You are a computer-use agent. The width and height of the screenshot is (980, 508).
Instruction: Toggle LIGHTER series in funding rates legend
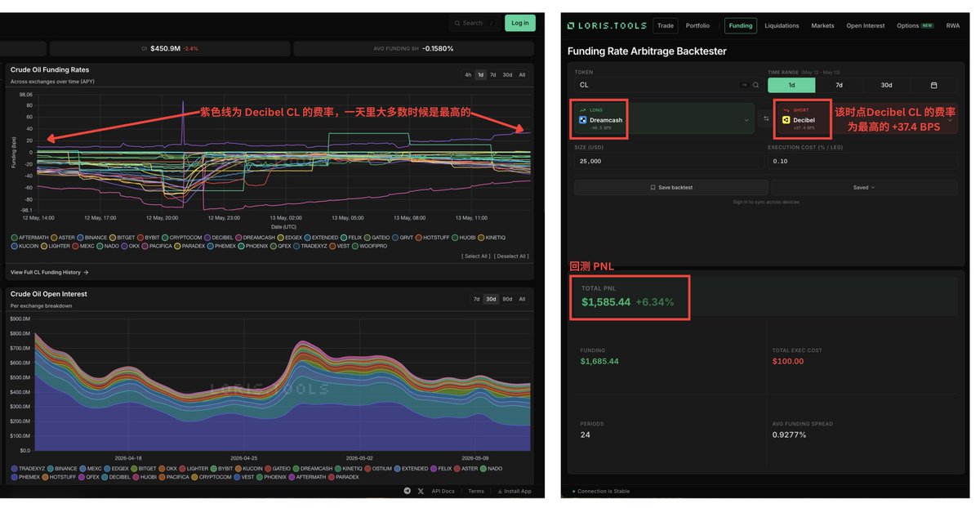(x=56, y=246)
